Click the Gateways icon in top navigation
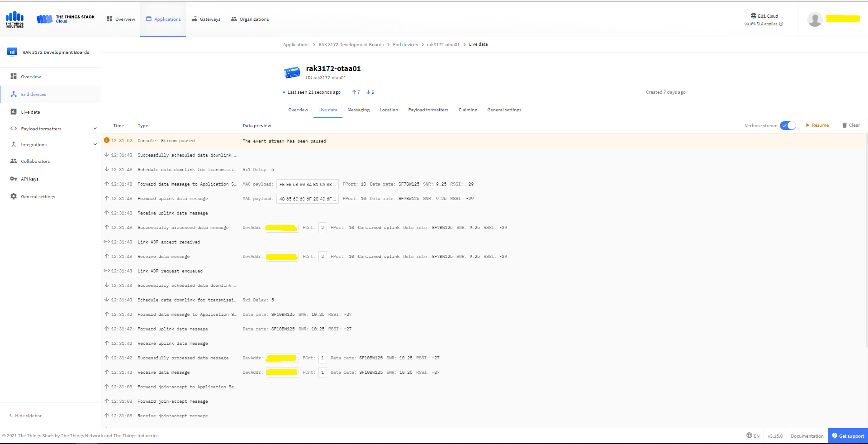868x444 pixels. coord(194,19)
